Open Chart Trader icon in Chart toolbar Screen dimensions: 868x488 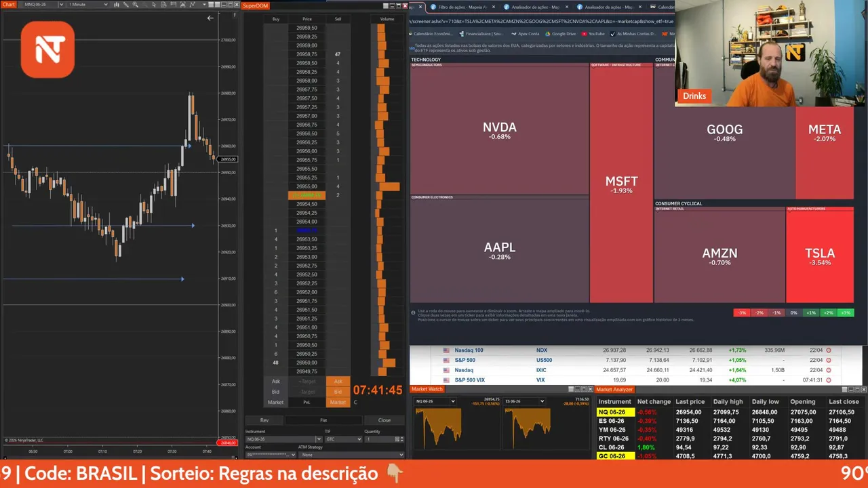(x=173, y=4)
